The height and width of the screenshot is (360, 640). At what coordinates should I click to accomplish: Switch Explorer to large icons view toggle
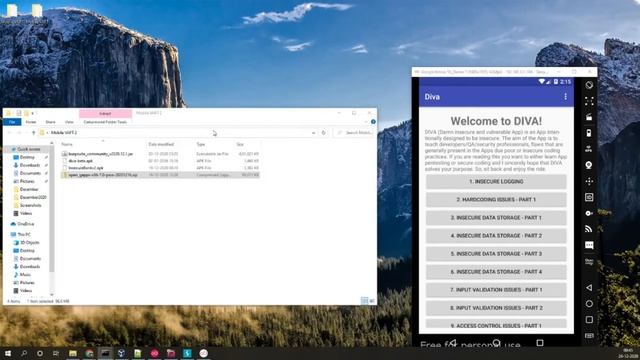372,301
